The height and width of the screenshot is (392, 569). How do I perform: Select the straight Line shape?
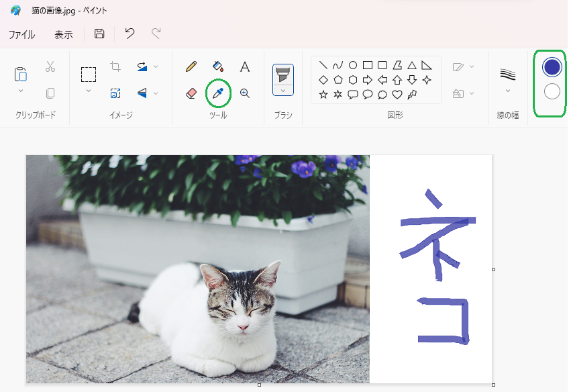323,65
